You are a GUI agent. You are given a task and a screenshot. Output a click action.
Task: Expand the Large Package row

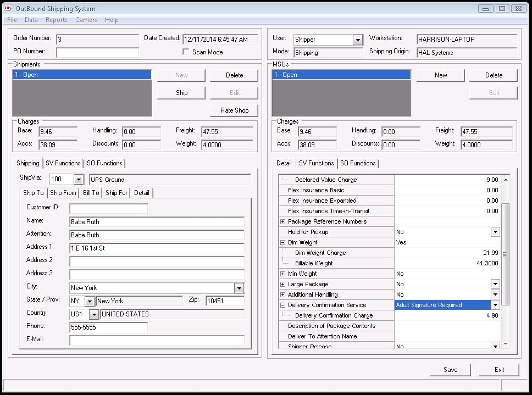[283, 284]
